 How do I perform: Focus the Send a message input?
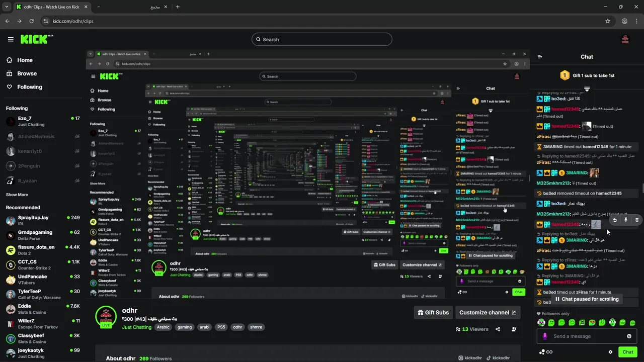click(x=587, y=336)
